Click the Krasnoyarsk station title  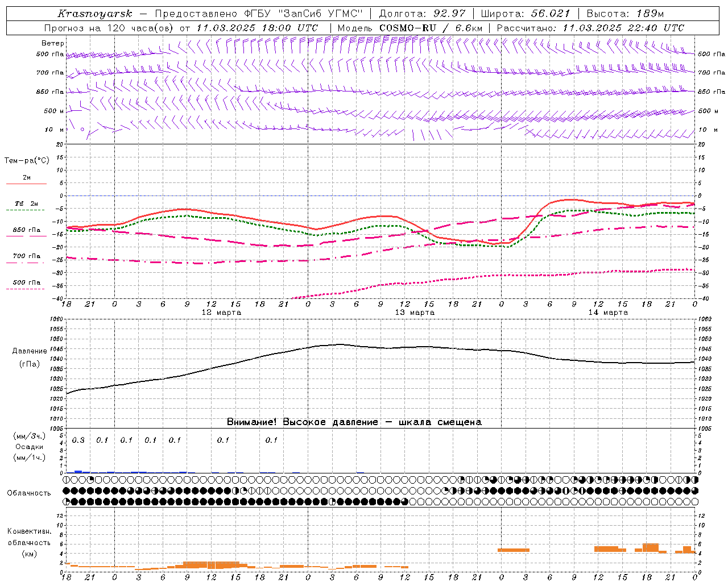click(x=95, y=14)
